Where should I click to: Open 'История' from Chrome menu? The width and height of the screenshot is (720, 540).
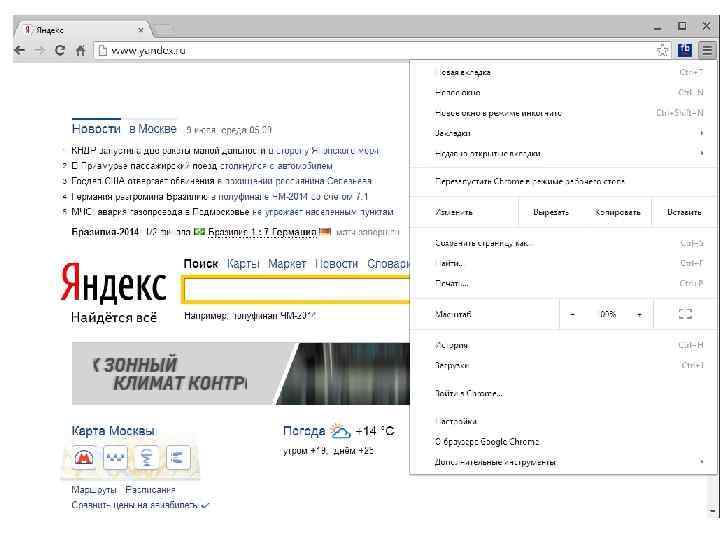[x=564, y=345]
